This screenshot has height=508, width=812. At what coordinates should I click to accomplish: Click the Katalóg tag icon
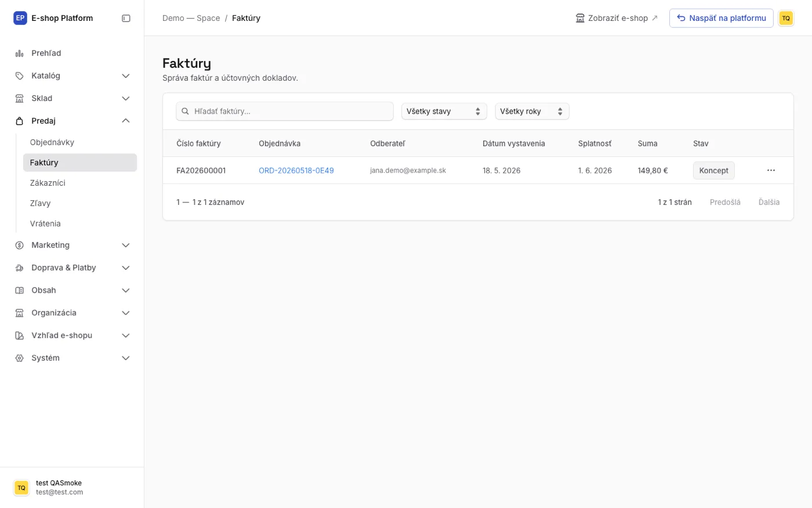(x=19, y=76)
